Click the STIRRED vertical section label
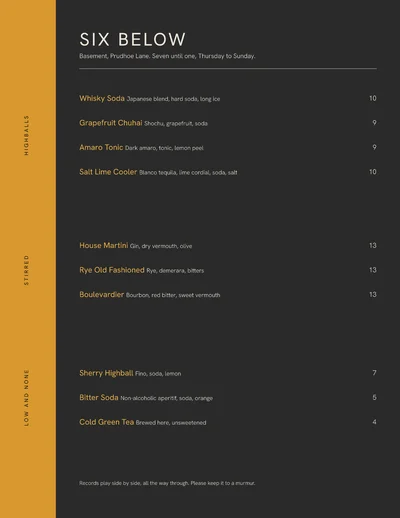The width and height of the screenshot is (400, 518). tap(26, 270)
